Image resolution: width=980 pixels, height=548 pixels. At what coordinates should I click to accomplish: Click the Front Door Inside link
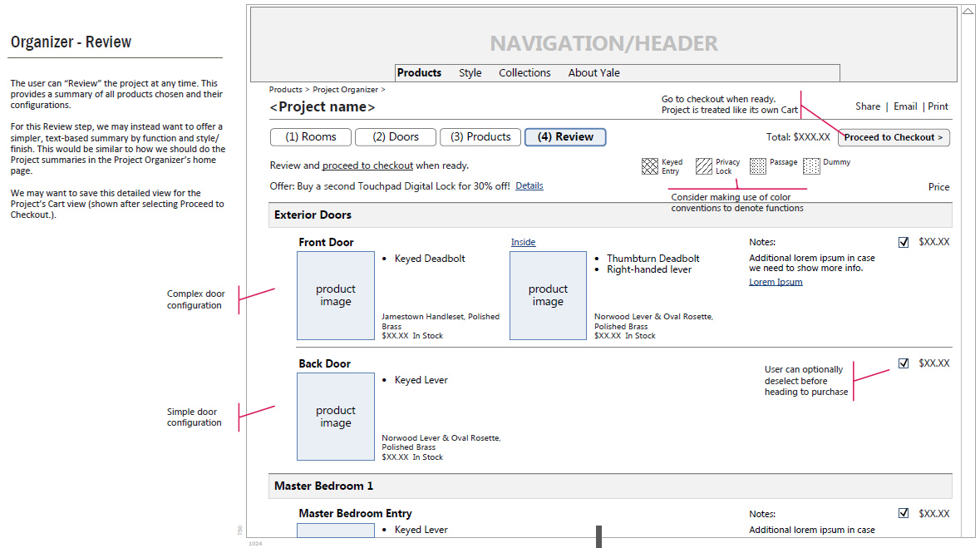pyautogui.click(x=523, y=243)
